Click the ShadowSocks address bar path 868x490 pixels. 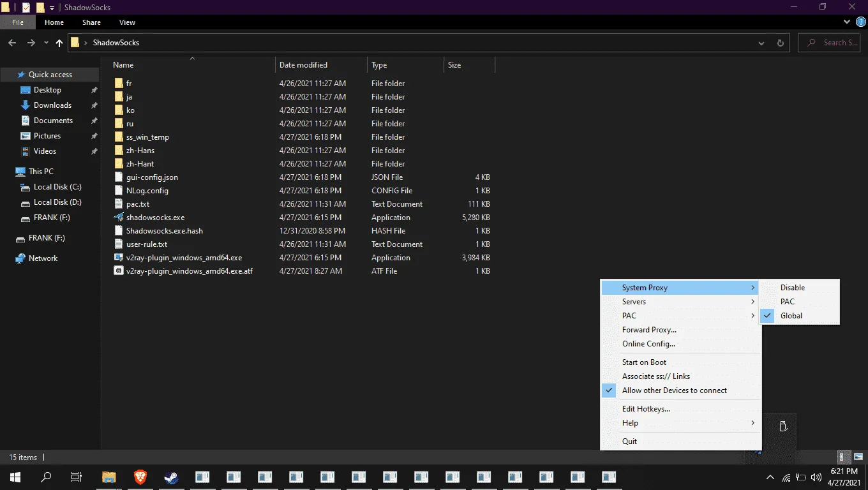[116, 43]
